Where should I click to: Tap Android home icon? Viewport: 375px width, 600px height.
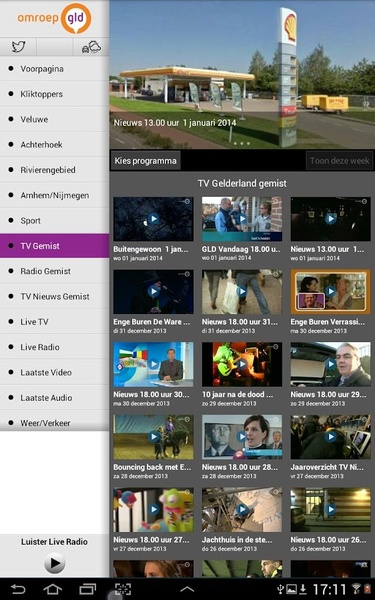pos(52,589)
